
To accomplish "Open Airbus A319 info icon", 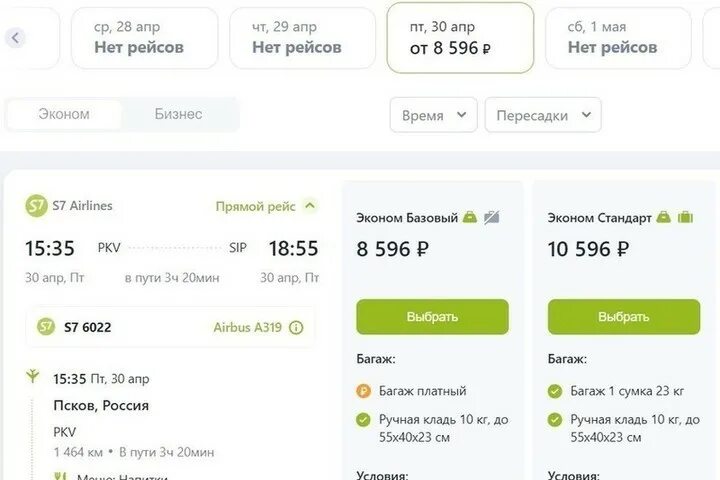I will coord(296,327).
